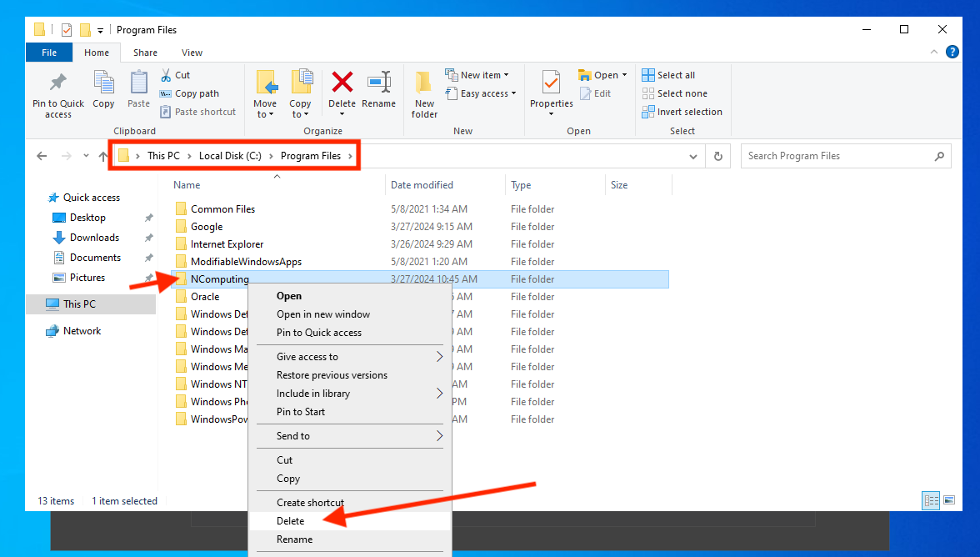Open the Easy access dropdown

pyautogui.click(x=481, y=93)
